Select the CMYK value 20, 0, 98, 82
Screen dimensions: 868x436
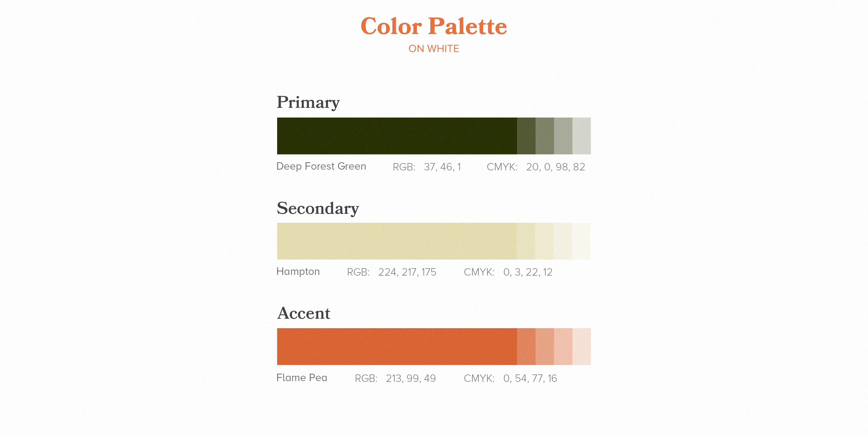tap(555, 167)
